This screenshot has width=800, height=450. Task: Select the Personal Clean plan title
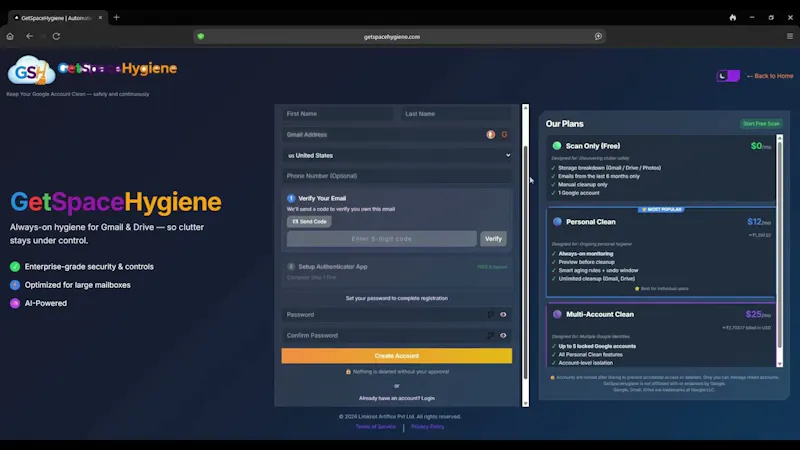click(591, 222)
